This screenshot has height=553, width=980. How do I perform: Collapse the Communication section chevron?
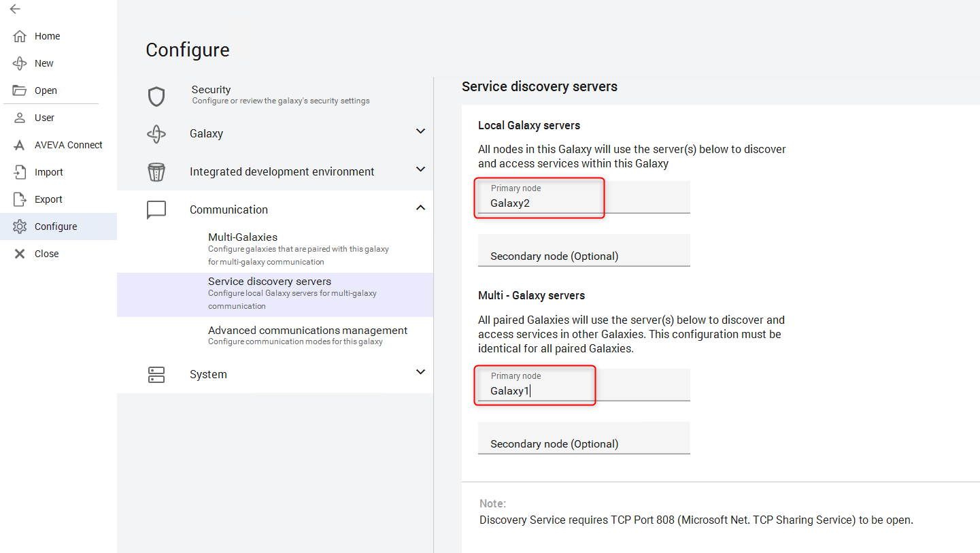(x=420, y=207)
